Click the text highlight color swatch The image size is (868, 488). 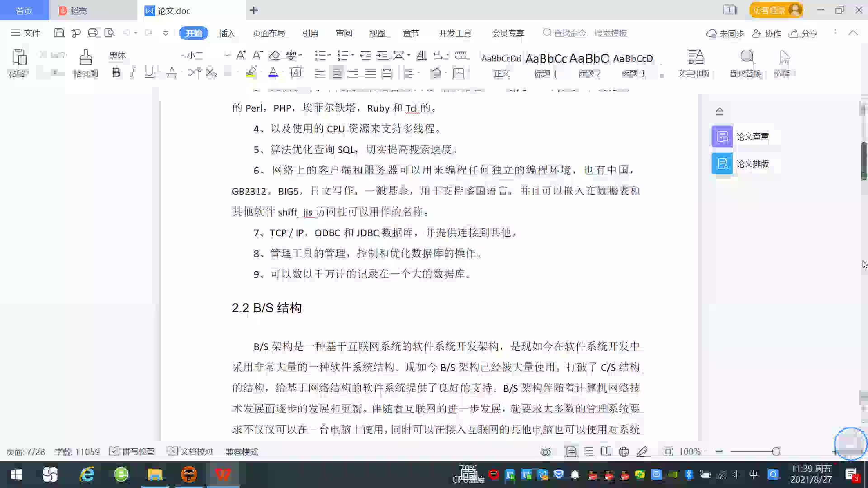pyautogui.click(x=251, y=72)
